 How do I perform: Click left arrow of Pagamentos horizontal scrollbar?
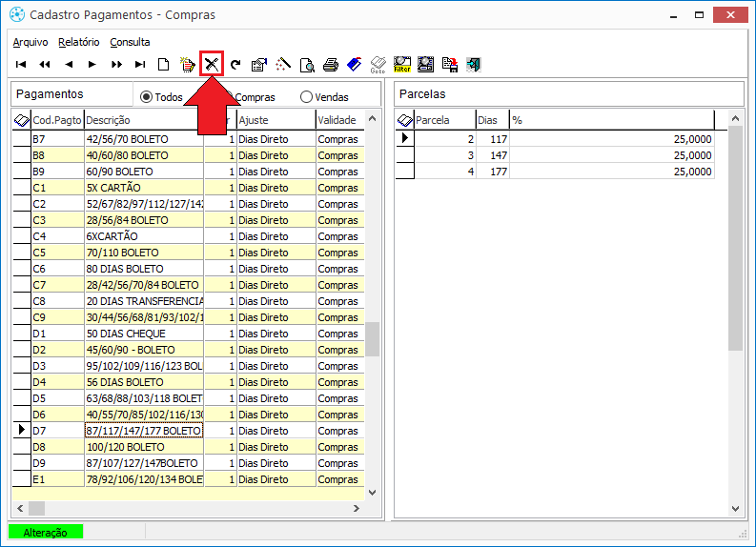pyautogui.click(x=20, y=508)
